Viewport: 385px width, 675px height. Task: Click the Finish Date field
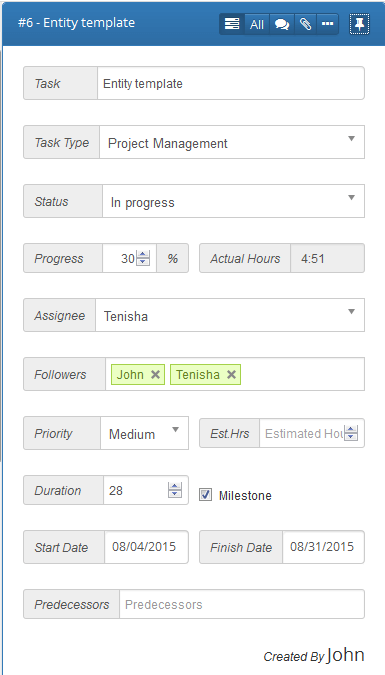(323, 547)
